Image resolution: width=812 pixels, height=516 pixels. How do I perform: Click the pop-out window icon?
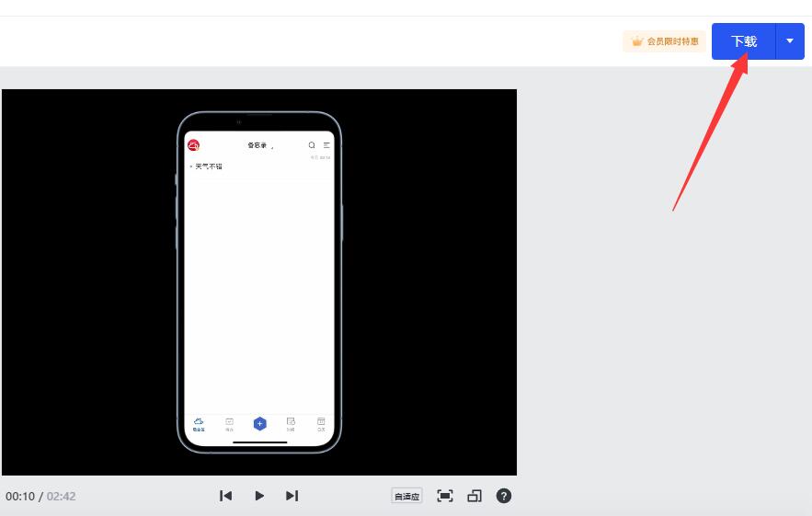[475, 496]
